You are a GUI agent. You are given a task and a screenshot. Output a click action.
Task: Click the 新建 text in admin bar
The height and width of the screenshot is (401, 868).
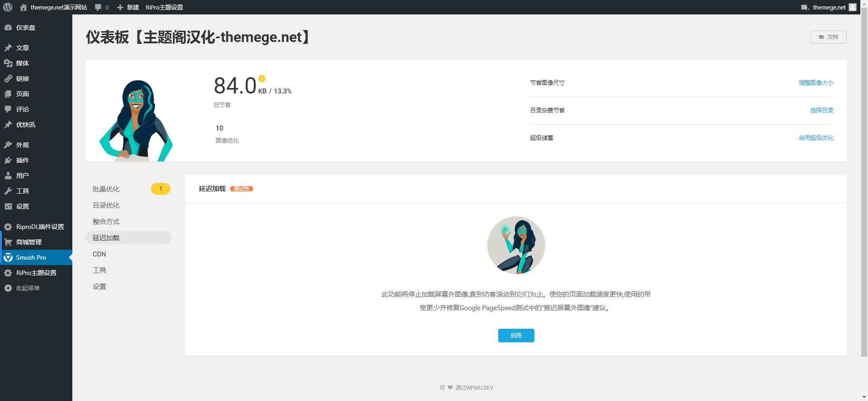[133, 7]
